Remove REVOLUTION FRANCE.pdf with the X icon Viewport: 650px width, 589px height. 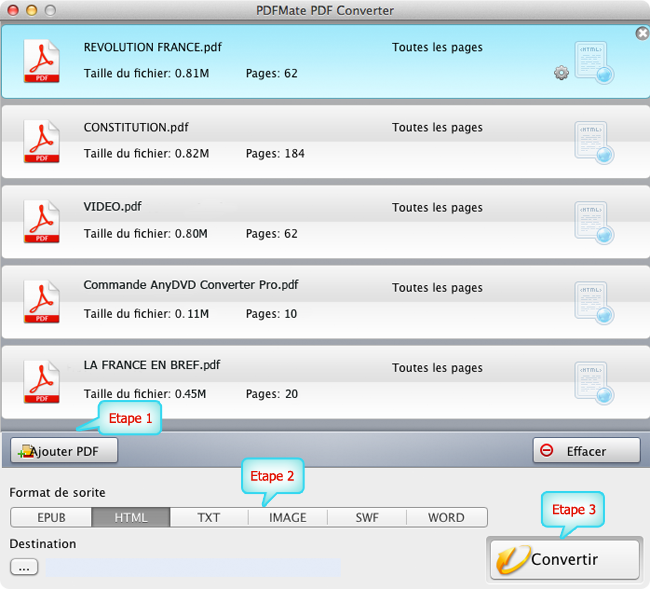[642, 33]
